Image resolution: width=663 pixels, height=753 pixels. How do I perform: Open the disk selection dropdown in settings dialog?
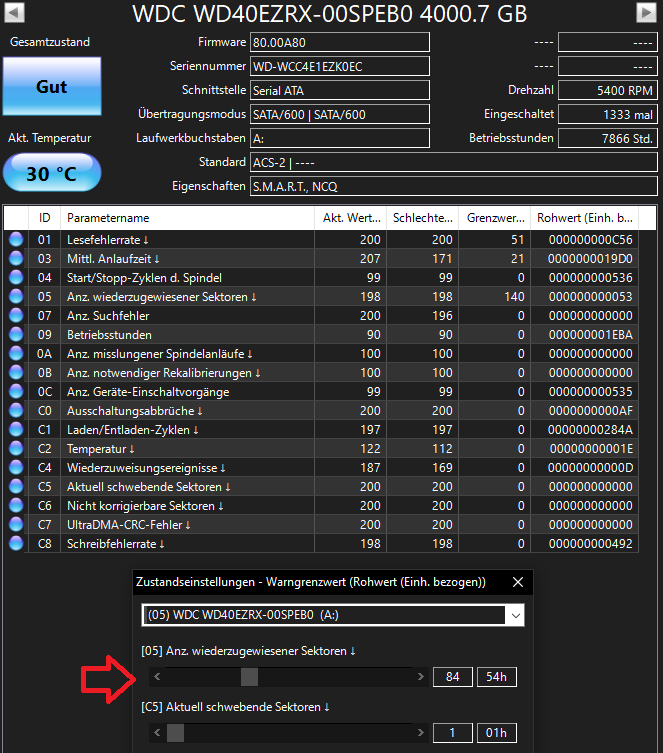[516, 615]
